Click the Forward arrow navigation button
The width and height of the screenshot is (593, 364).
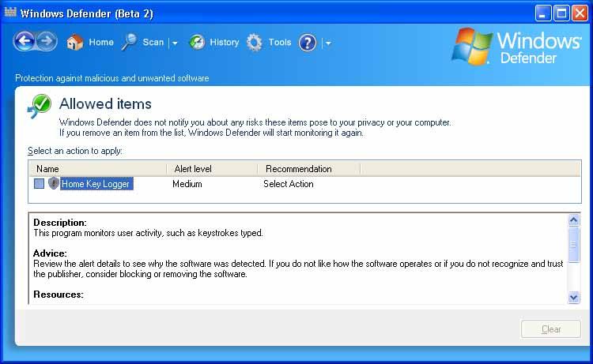point(47,41)
